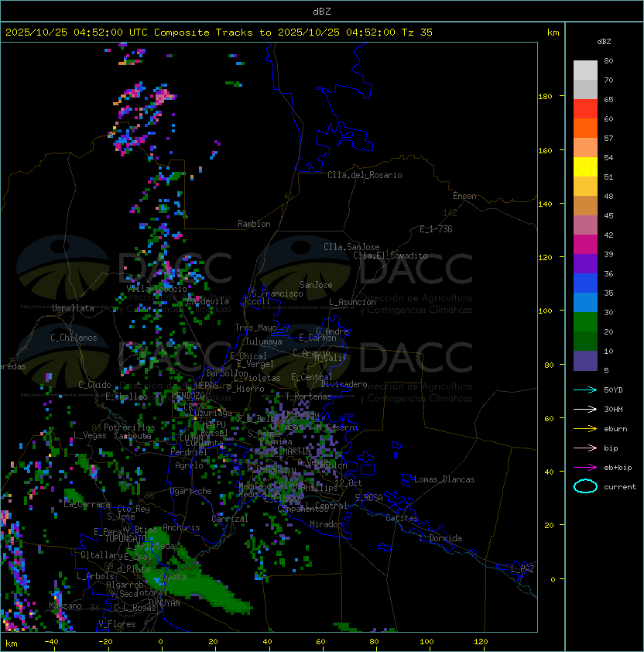Click the white 30HM arrow in legend

585,410
